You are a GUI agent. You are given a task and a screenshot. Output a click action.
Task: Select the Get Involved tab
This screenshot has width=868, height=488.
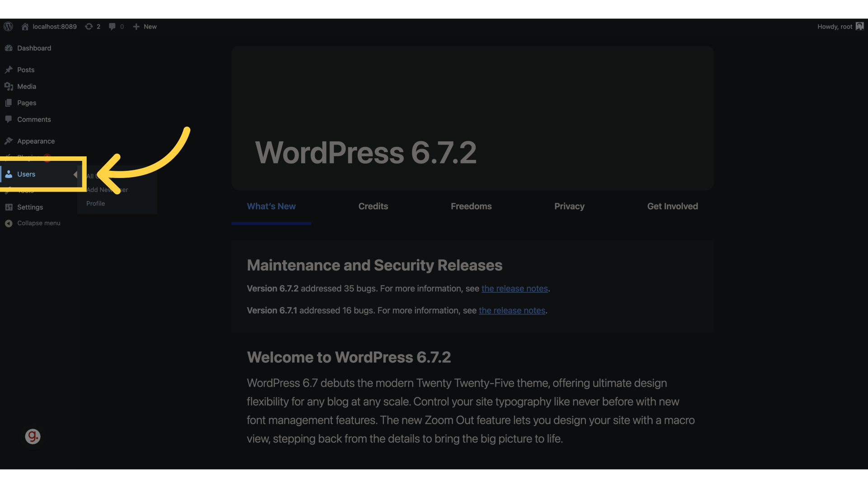pos(673,206)
